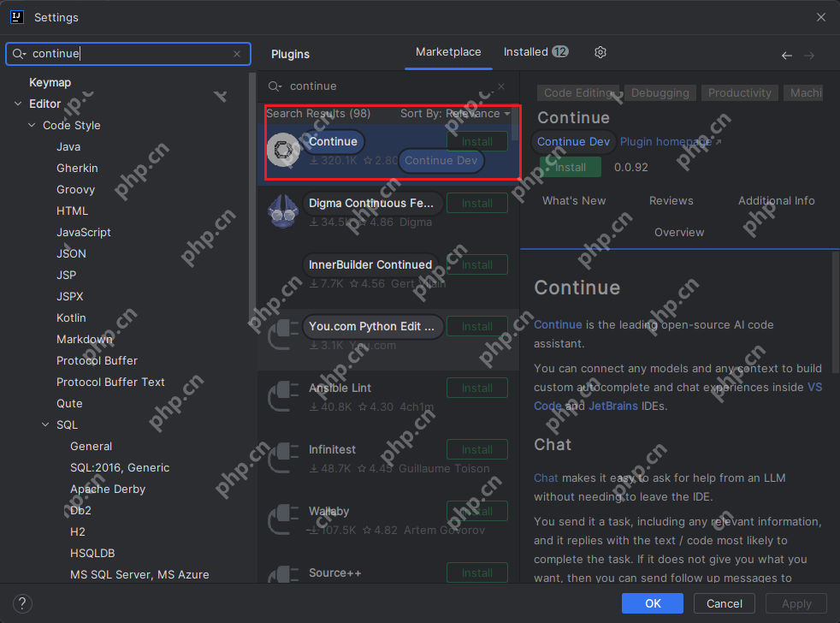Select Gherkin code style
The width and height of the screenshot is (840, 623).
(77, 168)
